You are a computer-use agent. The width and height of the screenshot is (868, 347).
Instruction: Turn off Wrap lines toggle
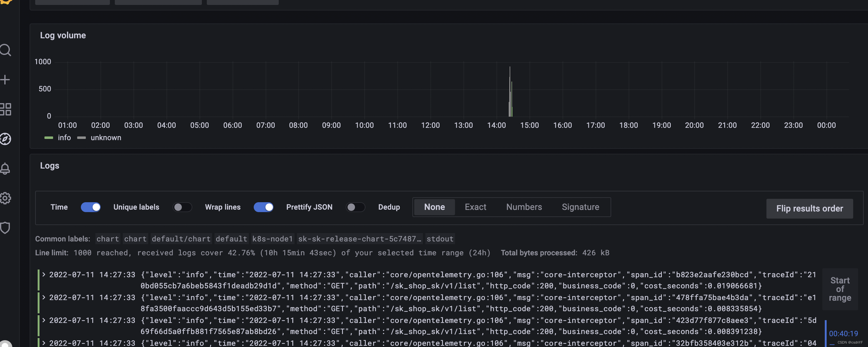[x=264, y=207]
